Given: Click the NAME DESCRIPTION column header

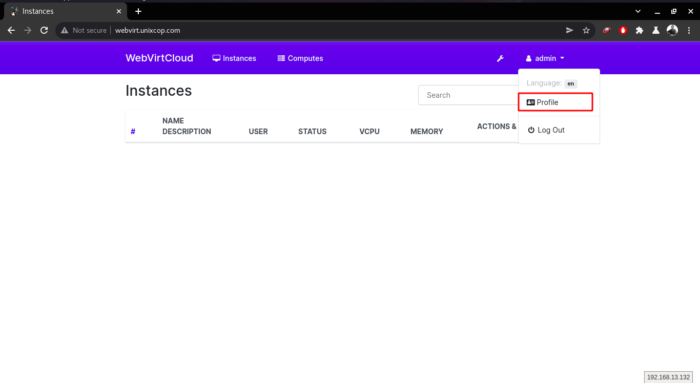Looking at the screenshot, I should point(187,126).
